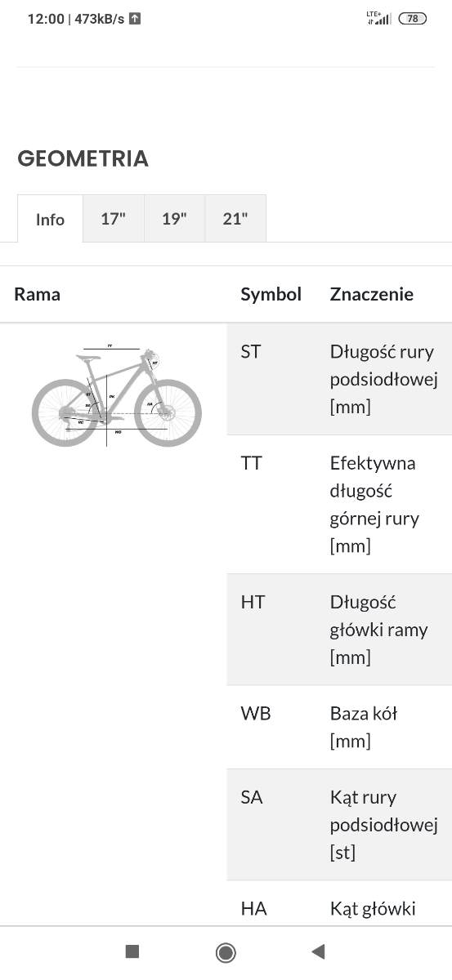Screen dimensions: 452x980
Task: Select the TT symbol row cell
Action: [x=271, y=504]
